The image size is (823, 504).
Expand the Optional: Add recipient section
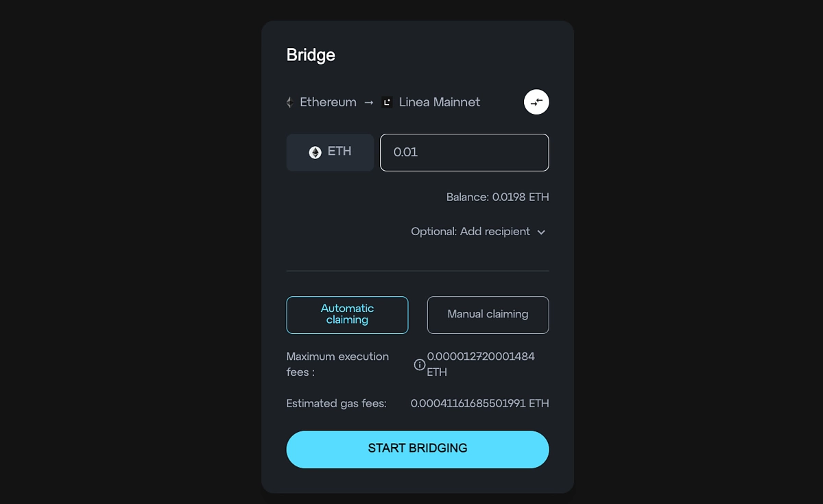tap(478, 232)
